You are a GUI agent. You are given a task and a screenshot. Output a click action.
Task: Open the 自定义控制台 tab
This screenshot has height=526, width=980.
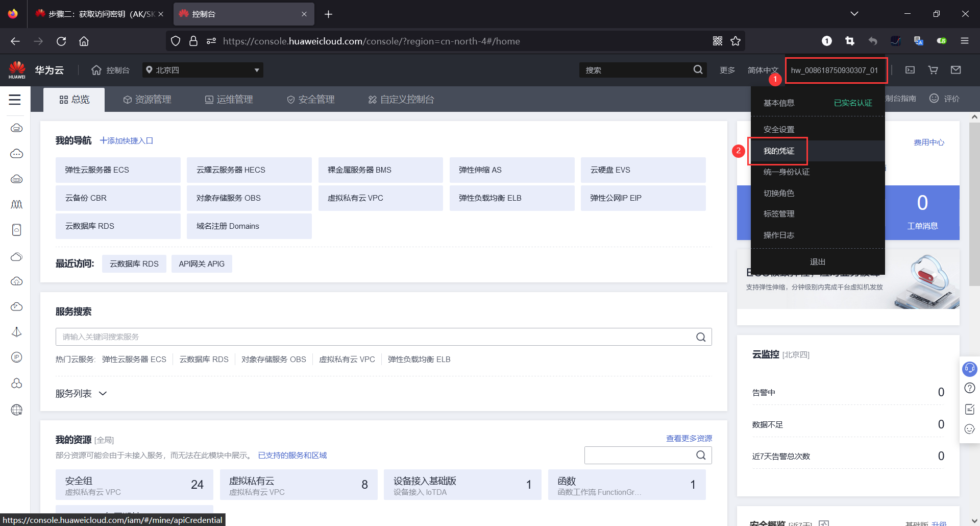(x=401, y=100)
